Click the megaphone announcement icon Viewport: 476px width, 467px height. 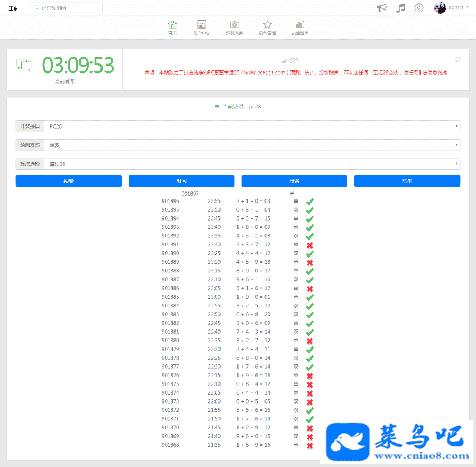[x=381, y=7]
